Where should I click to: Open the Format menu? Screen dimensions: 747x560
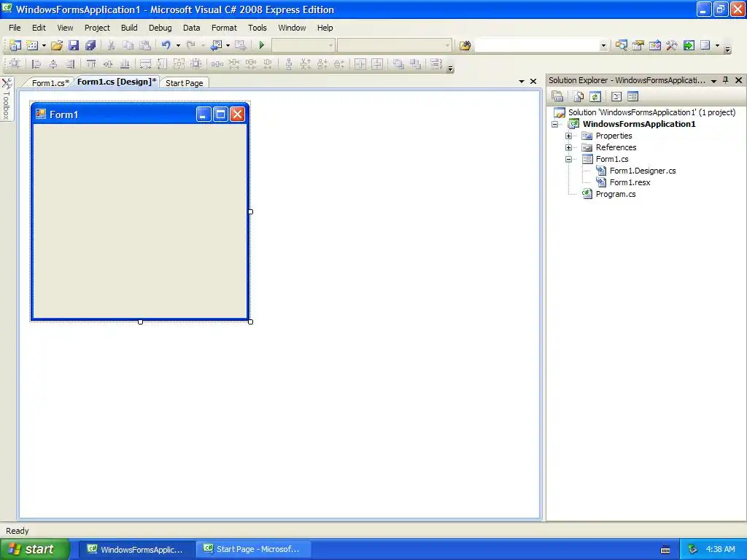[x=224, y=28]
